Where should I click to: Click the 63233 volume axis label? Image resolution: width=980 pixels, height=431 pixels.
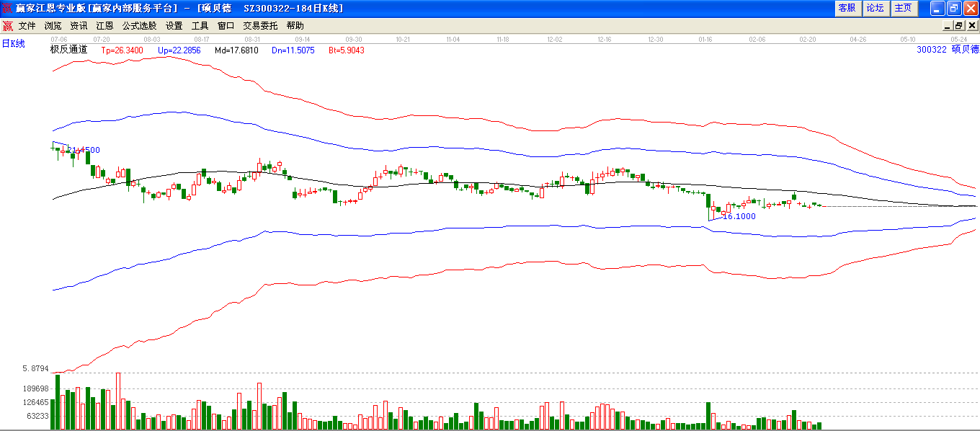(37, 416)
